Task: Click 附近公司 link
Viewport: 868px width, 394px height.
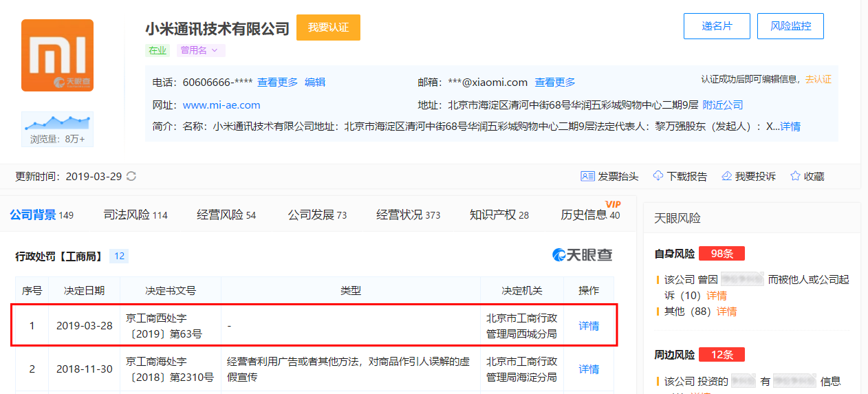Action: pyautogui.click(x=723, y=105)
